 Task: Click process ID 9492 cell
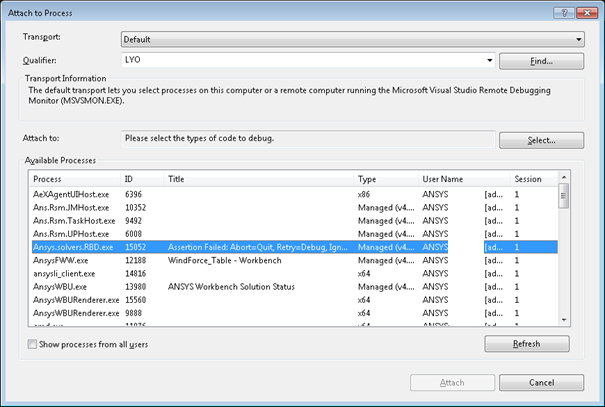tap(134, 221)
